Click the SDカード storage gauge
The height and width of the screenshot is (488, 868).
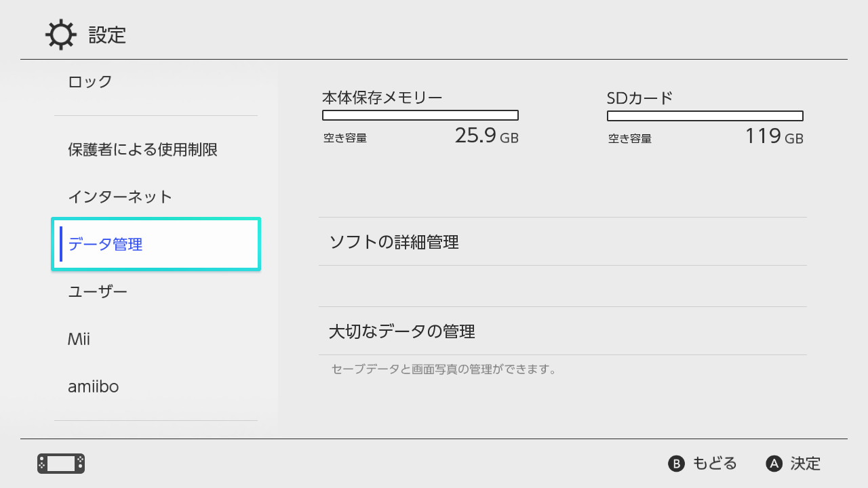(x=705, y=115)
